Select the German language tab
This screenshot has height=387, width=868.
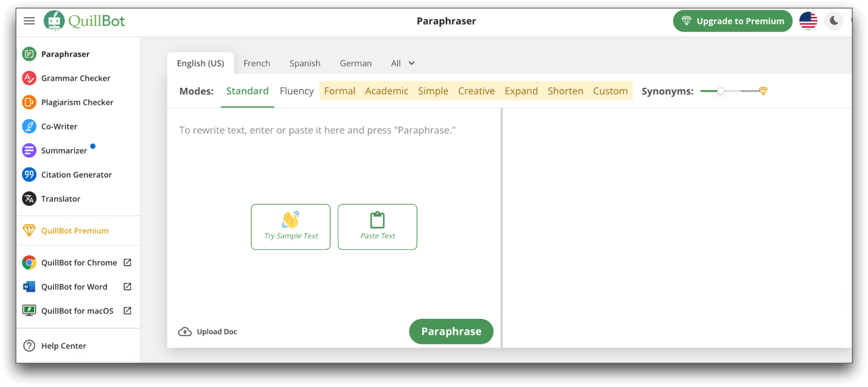[356, 63]
